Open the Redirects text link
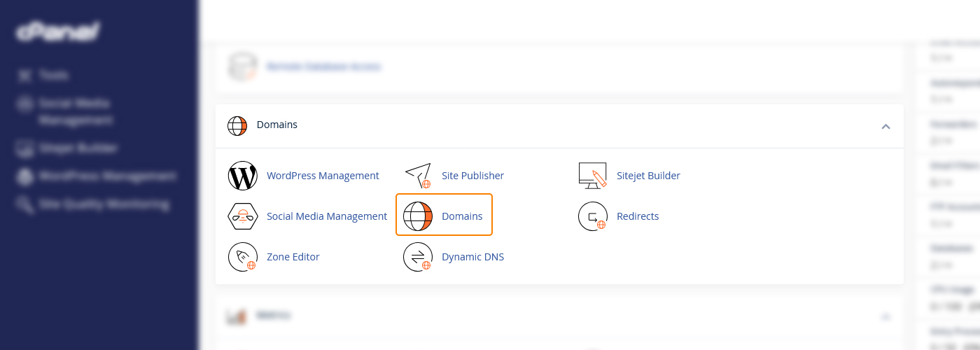This screenshot has height=350, width=980. tap(637, 216)
